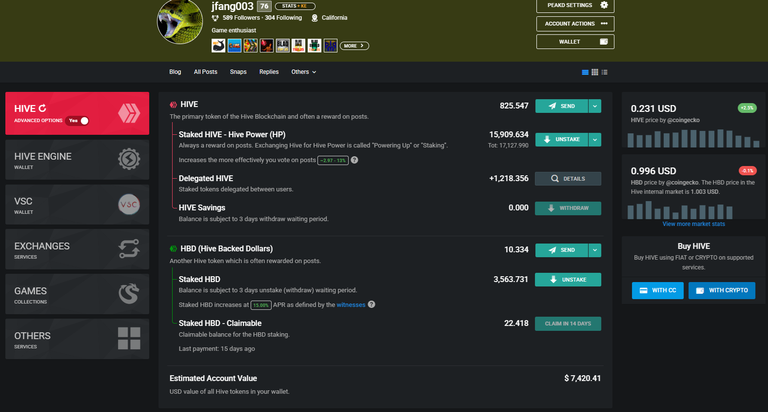Click the 589 Followers count

(241, 18)
